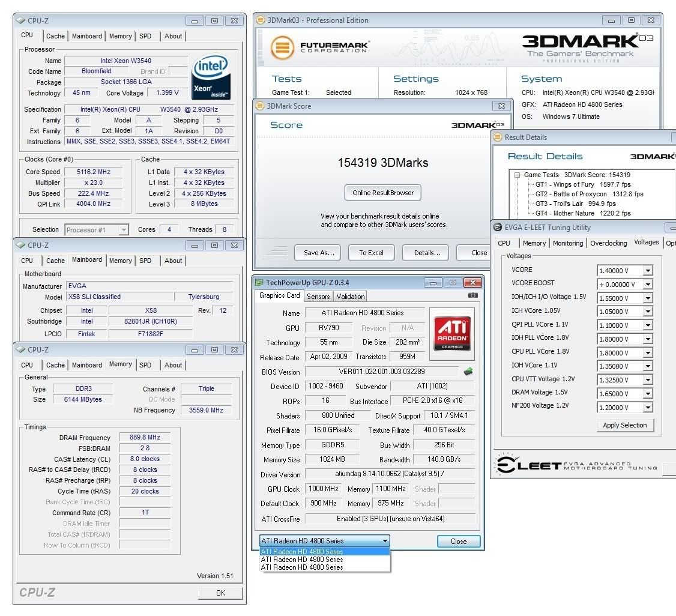Click the ATI Radeon Graphics logo in GPU-Z
The width and height of the screenshot is (676, 616).
[452, 333]
